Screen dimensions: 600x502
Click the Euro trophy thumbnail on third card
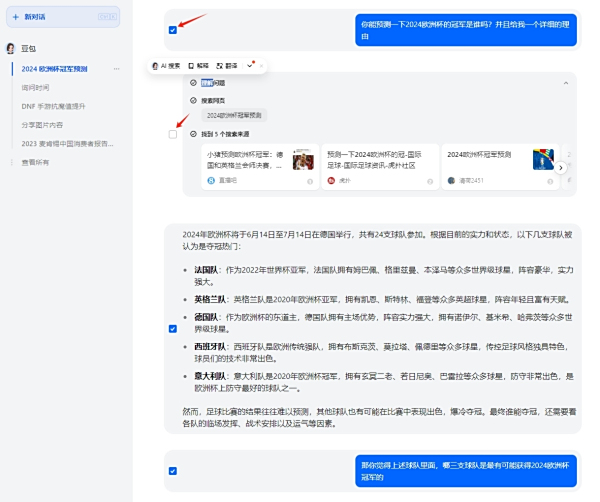click(543, 160)
